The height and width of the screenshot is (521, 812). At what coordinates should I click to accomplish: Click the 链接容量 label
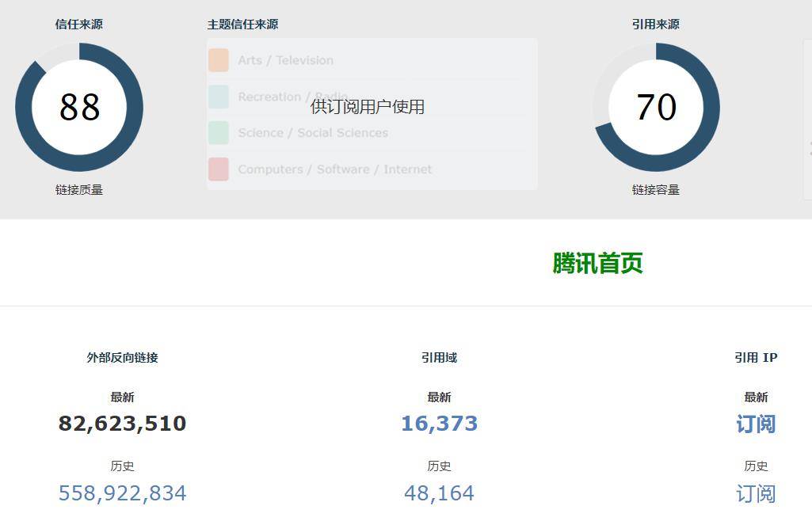click(x=656, y=190)
